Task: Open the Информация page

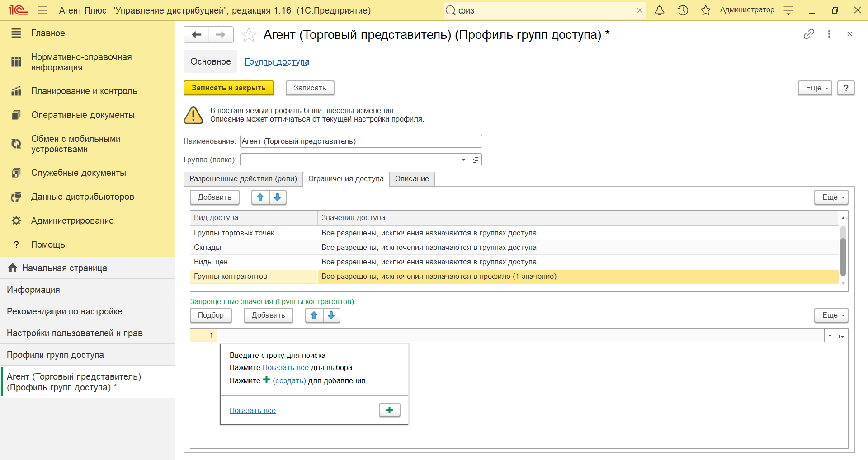Action: 87,290
